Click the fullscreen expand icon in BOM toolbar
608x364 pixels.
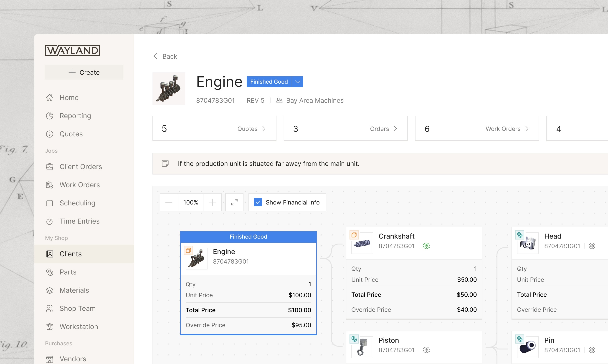pyautogui.click(x=234, y=202)
